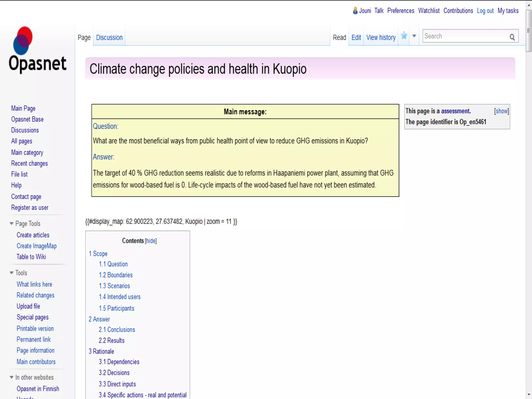The width and height of the screenshot is (532, 399).
Task: Open My tasks
Action: coord(508,11)
